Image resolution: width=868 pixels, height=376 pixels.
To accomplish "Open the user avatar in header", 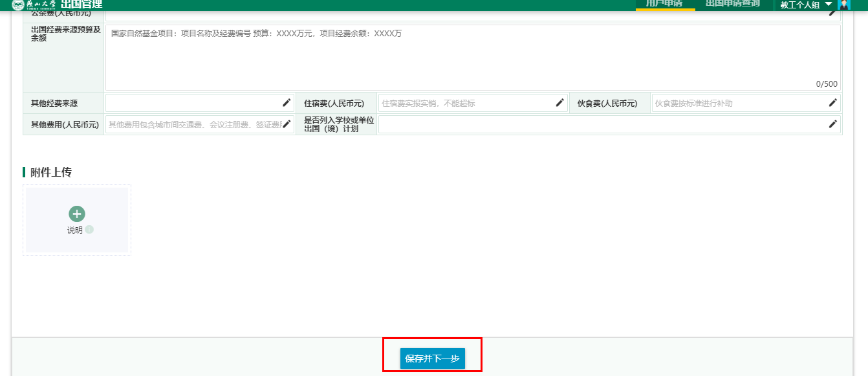I will [x=844, y=5].
